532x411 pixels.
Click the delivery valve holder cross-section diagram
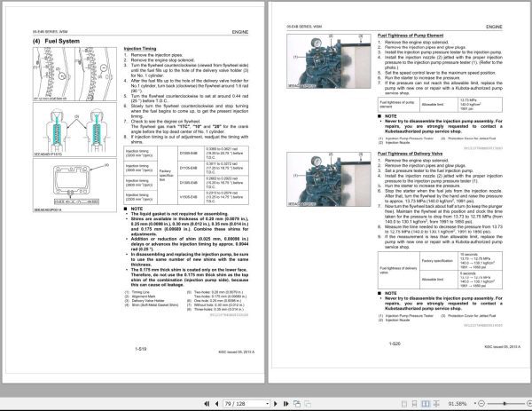(74, 130)
